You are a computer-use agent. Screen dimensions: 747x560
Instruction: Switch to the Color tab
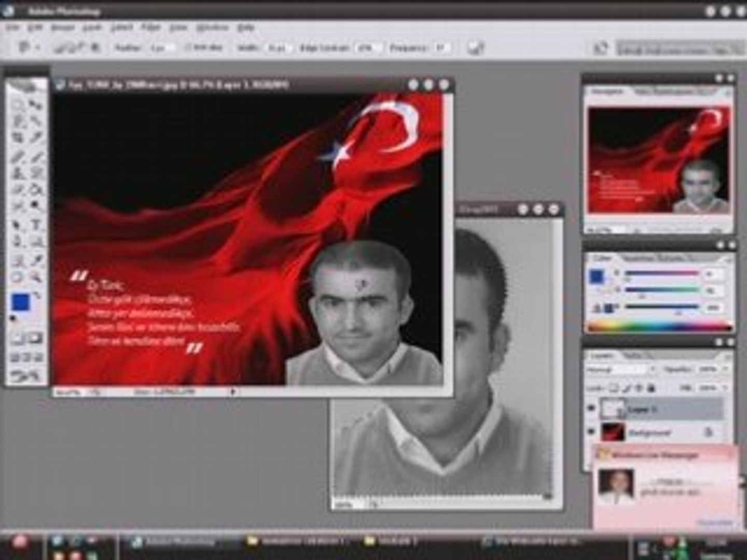coord(601,258)
